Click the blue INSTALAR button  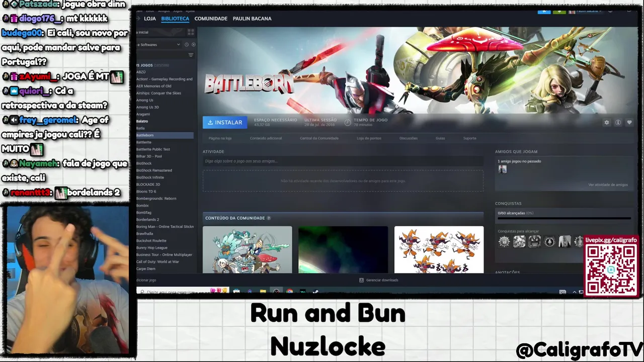[x=225, y=122]
